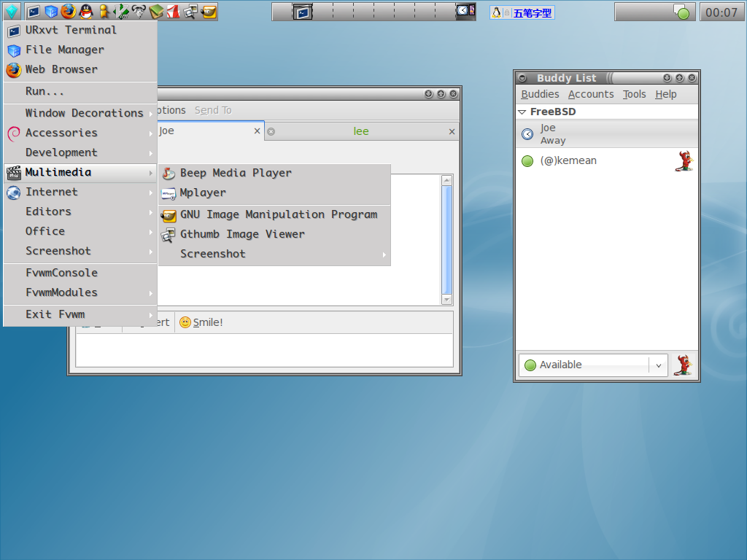Click the daemon avatar next to (@)kemean

coord(684,161)
